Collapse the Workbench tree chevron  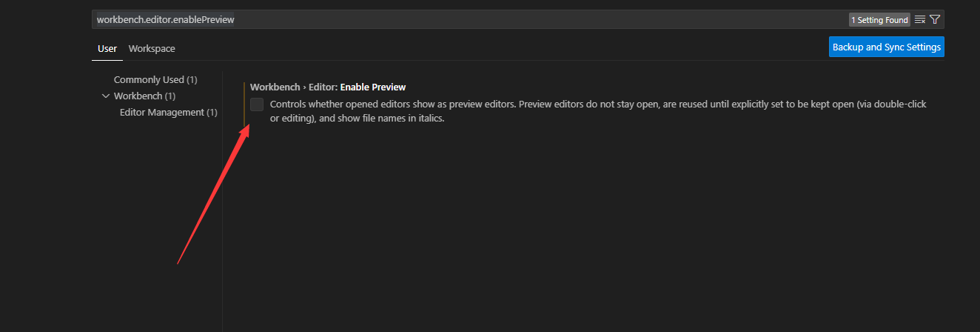[x=106, y=96]
